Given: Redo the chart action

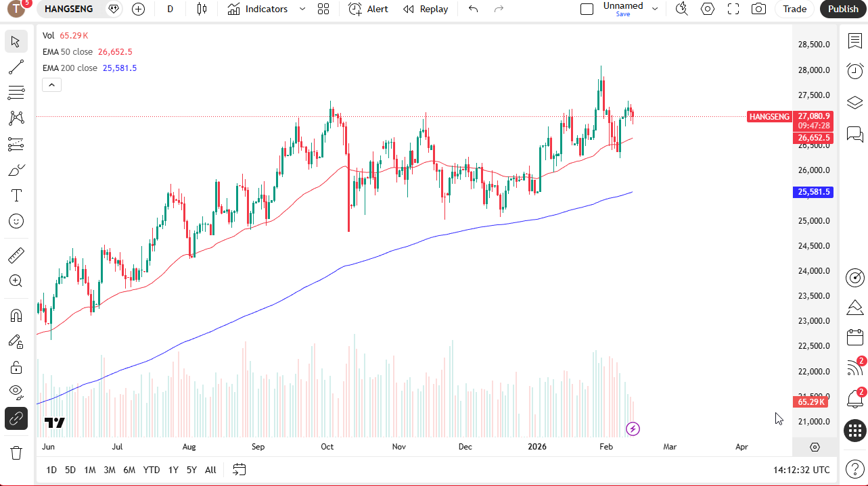Looking at the screenshot, I should pyautogui.click(x=499, y=9).
